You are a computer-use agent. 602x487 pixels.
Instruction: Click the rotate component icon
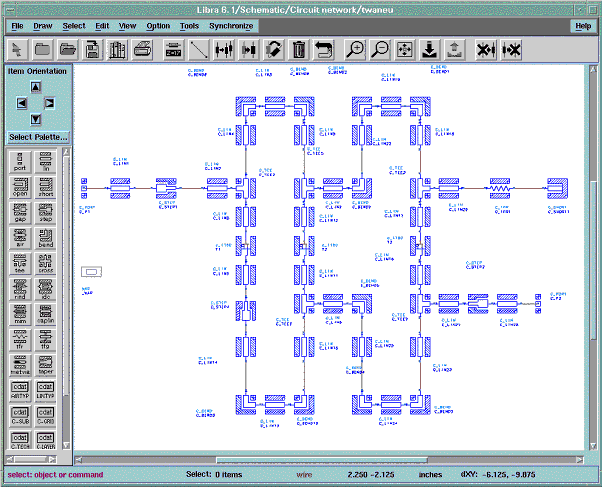(x=274, y=50)
